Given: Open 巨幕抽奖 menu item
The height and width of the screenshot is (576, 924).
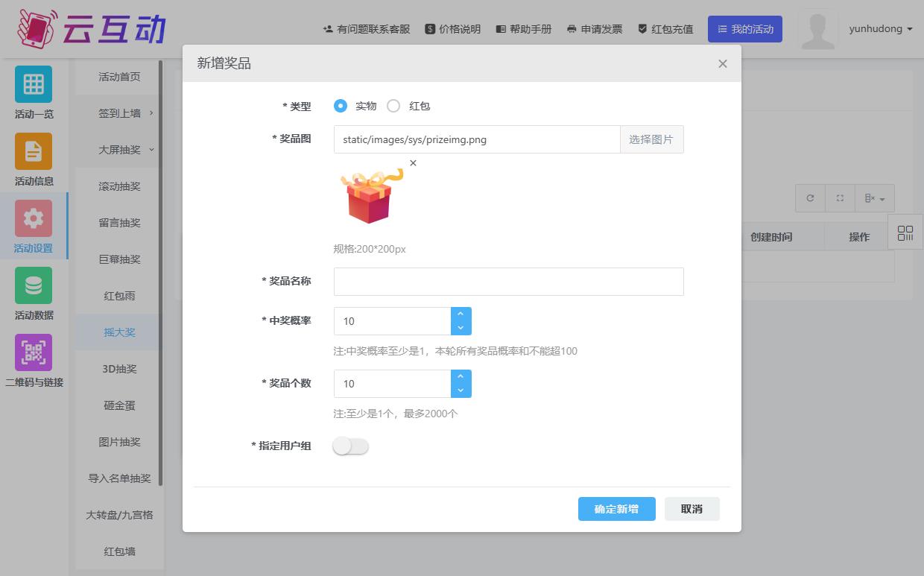Looking at the screenshot, I should [x=119, y=259].
